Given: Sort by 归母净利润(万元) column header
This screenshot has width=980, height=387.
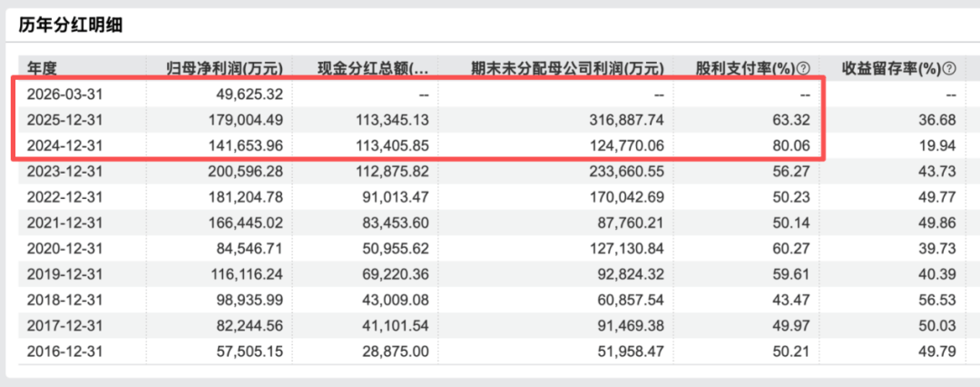Looking at the screenshot, I should pyautogui.click(x=225, y=69).
